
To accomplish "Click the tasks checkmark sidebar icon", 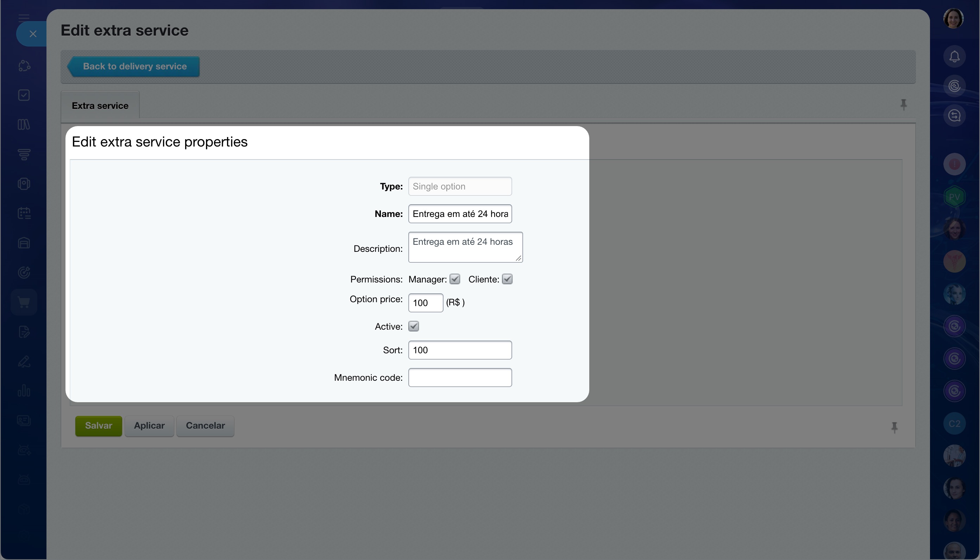I will [x=24, y=95].
